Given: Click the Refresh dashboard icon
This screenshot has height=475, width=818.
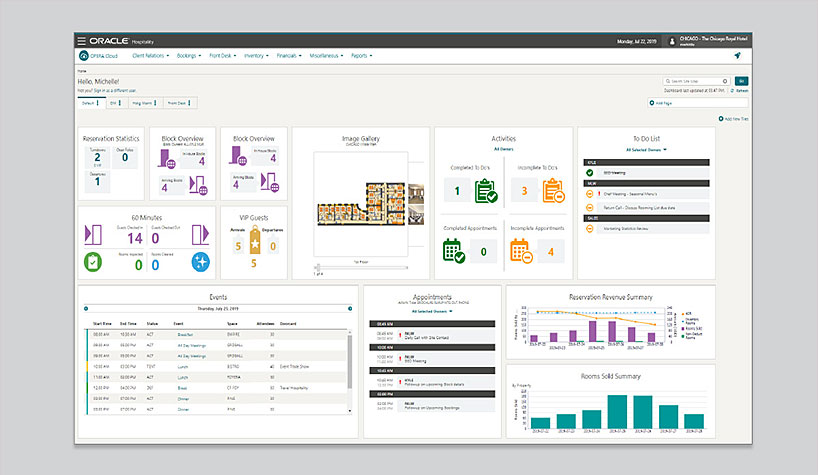Looking at the screenshot, I should 732,91.
